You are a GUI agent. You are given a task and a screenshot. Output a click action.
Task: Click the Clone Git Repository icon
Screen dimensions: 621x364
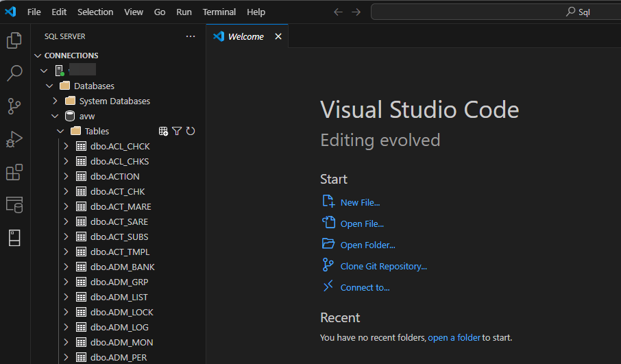pyautogui.click(x=328, y=265)
